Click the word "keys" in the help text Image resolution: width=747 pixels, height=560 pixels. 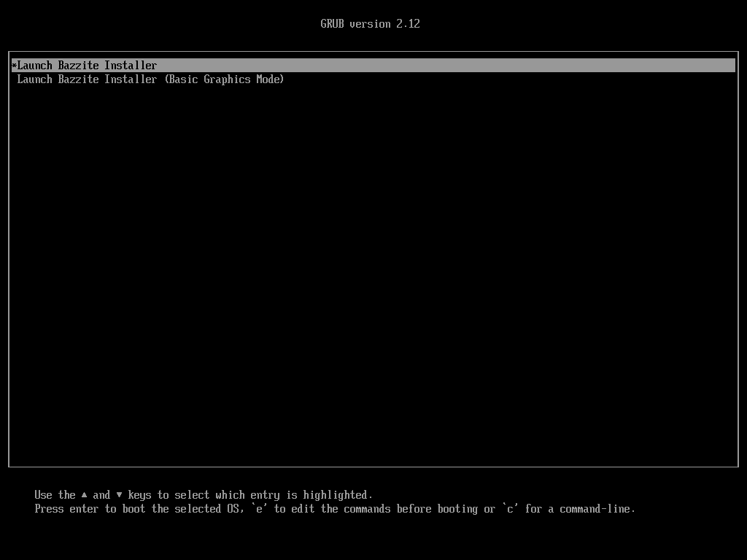pyautogui.click(x=139, y=495)
